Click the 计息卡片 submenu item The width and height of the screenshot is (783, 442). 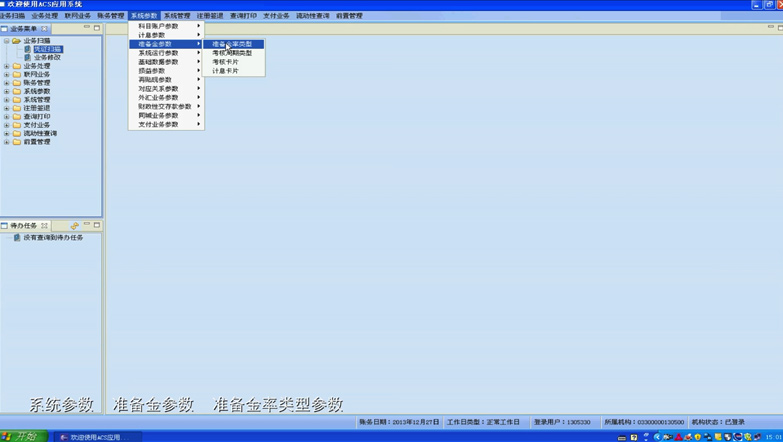click(226, 71)
